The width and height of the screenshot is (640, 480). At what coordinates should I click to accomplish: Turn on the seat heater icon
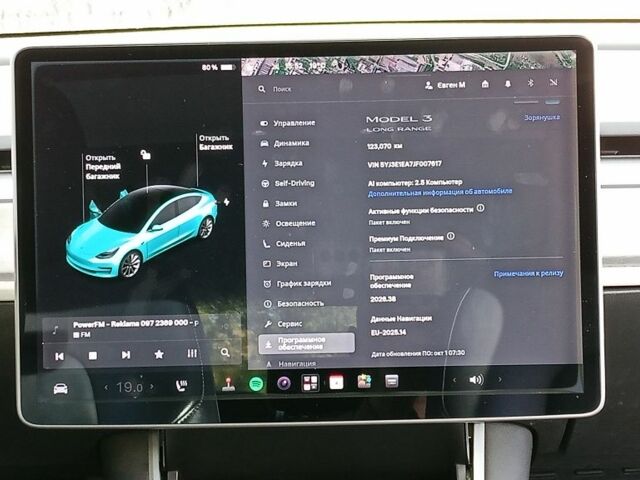[x=181, y=386]
